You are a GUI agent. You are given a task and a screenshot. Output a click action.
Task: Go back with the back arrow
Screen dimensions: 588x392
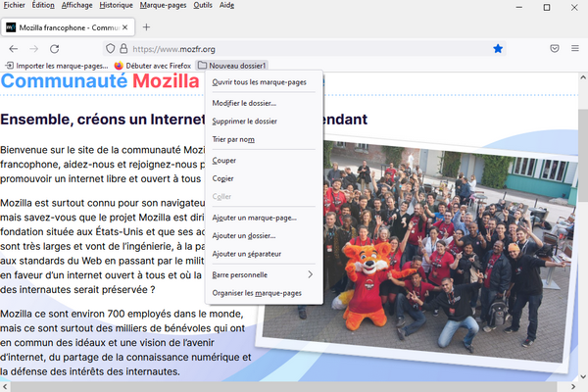14,49
